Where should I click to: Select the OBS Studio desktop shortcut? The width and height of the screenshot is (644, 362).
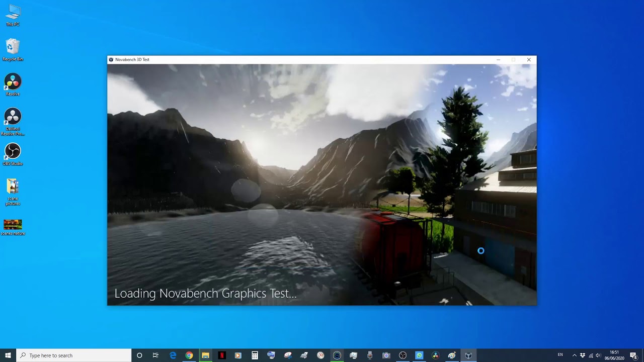(x=13, y=153)
